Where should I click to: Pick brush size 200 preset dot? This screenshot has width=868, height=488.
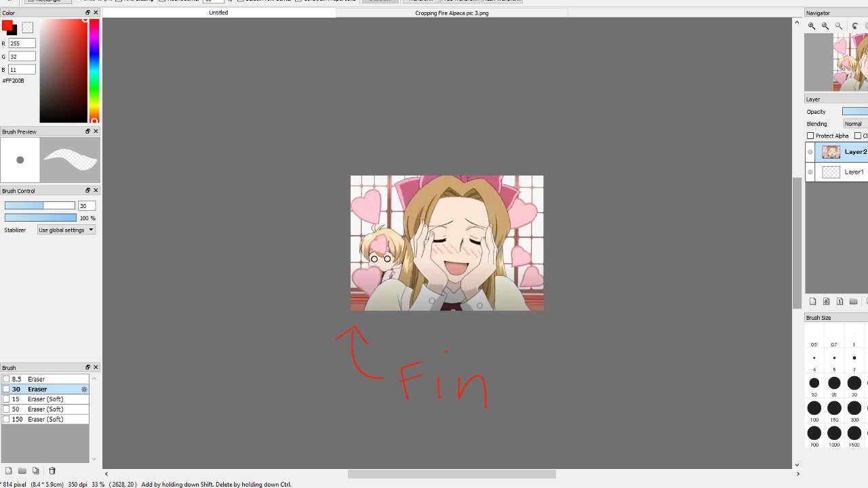point(854,408)
